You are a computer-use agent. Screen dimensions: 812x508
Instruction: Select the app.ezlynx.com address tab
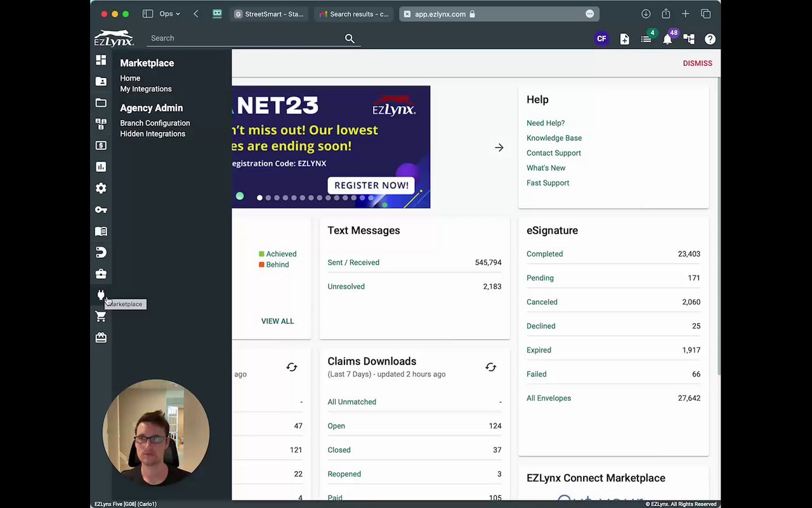[499, 14]
